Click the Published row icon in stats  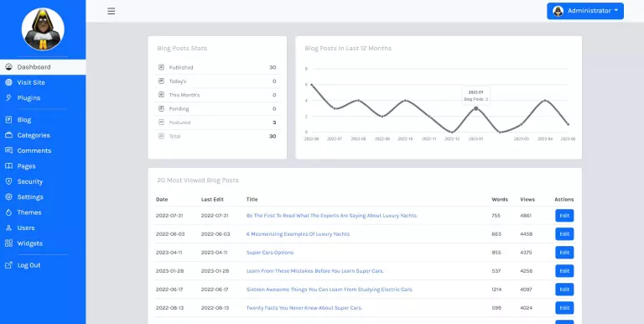[x=161, y=67]
